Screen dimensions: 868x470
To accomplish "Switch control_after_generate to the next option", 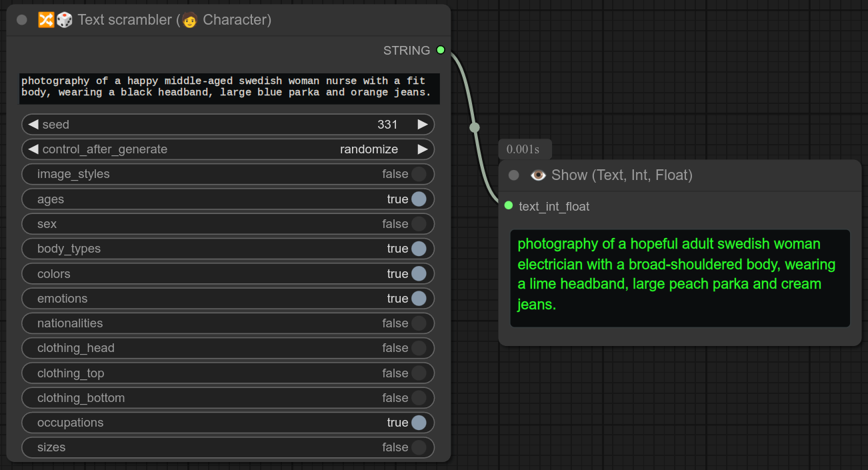I will tap(422, 149).
